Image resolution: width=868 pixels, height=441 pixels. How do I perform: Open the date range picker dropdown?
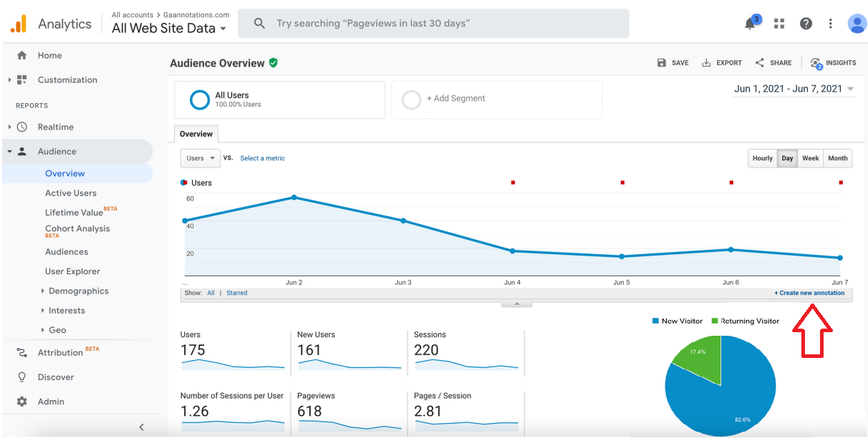[x=794, y=89]
